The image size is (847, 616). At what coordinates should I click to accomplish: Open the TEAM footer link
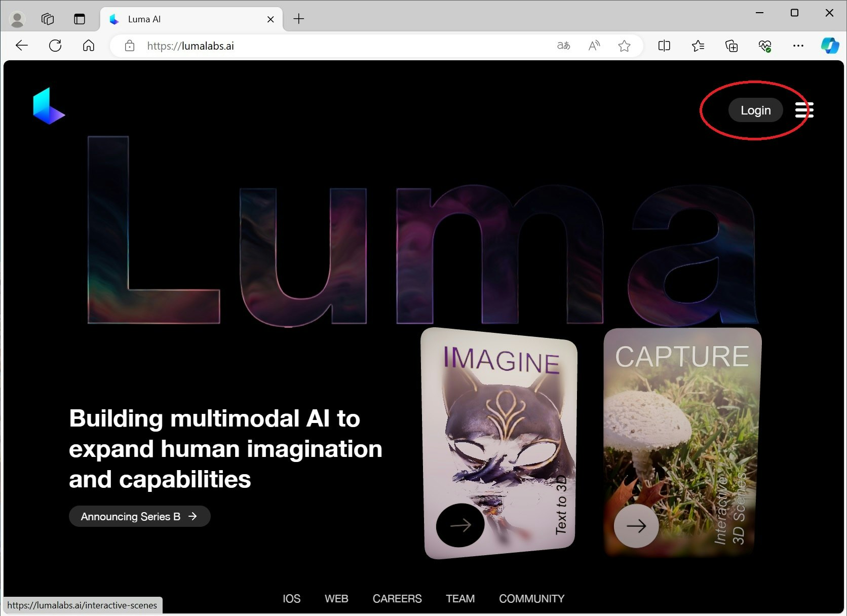coord(460,599)
